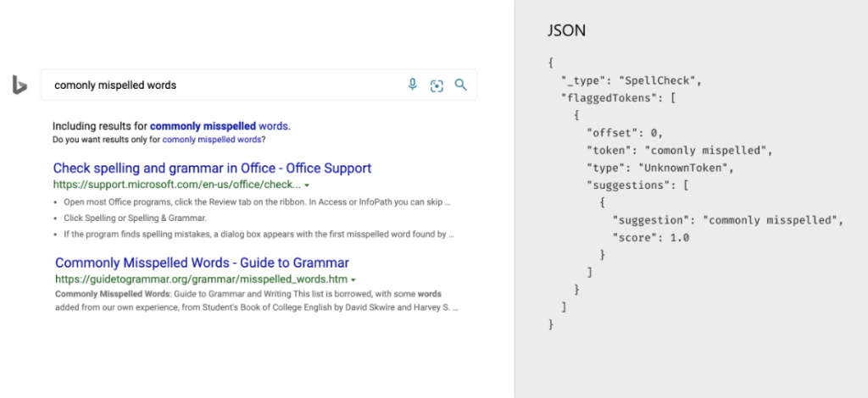Select the '"suggestion": "commonly misspelled"' JSON line
Screen dimensions: 868x398
point(728,220)
